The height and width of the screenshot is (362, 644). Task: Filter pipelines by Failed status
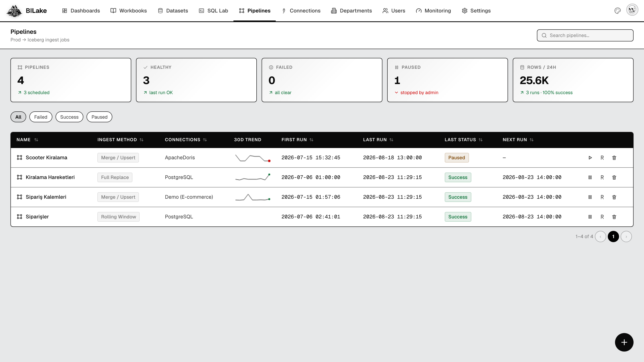41,117
